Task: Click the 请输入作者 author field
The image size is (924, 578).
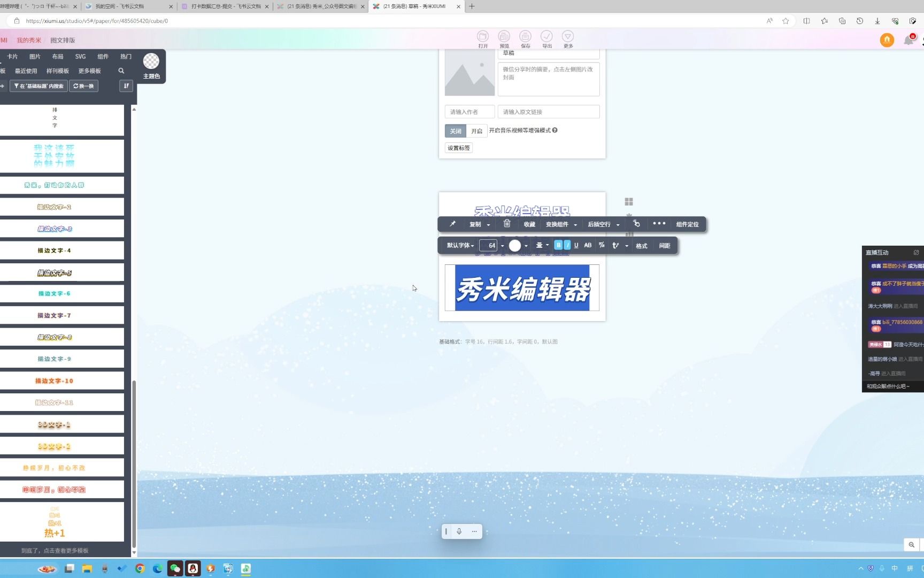Action: (x=469, y=112)
